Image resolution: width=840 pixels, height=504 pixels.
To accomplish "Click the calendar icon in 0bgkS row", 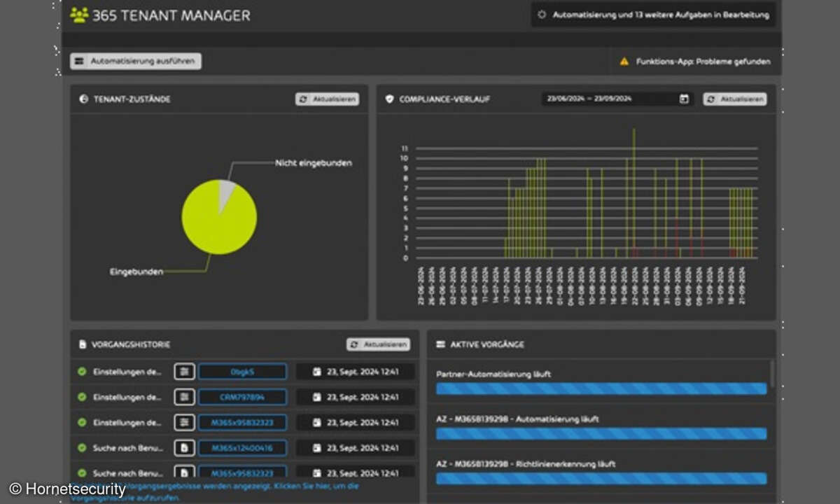I will pos(317,372).
